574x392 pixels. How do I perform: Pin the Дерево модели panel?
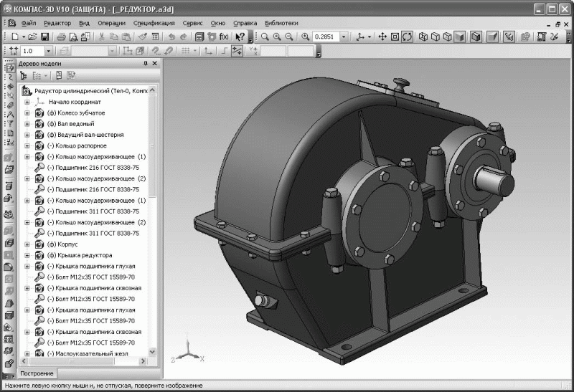click(x=145, y=63)
